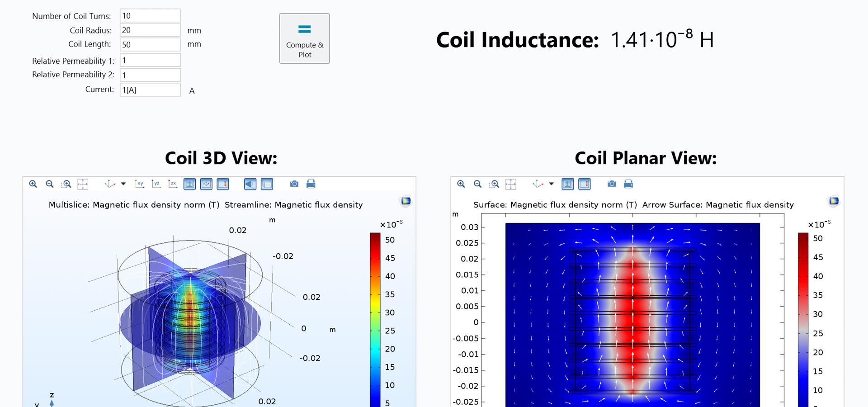The width and height of the screenshot is (868, 407).
Task: Click the Coil Radius input field
Action: [150, 30]
